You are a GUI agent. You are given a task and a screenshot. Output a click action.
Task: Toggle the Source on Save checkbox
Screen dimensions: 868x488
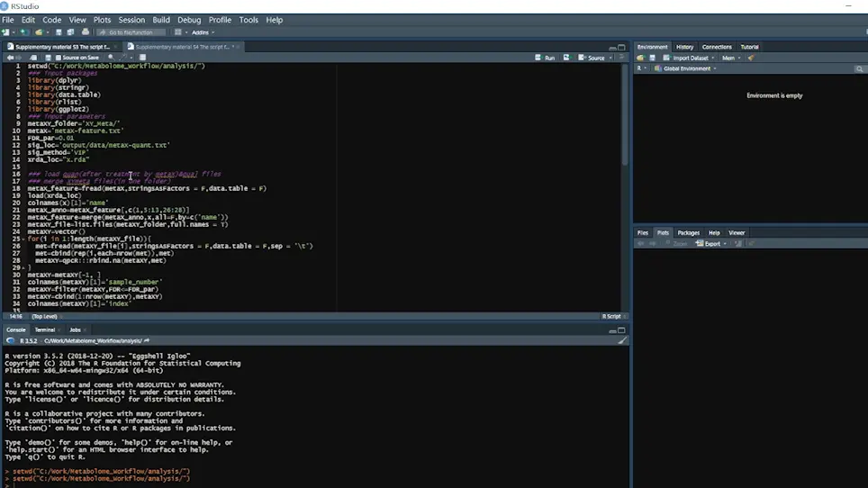pos(59,58)
